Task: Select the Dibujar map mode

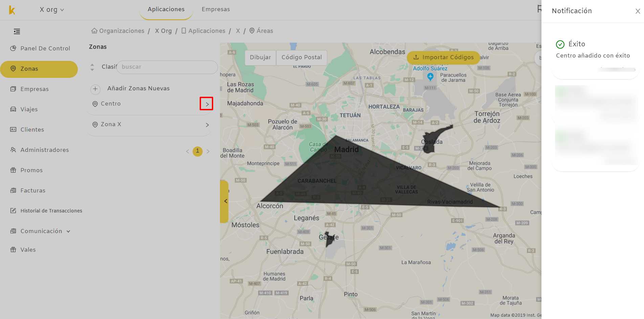Action: (x=260, y=58)
